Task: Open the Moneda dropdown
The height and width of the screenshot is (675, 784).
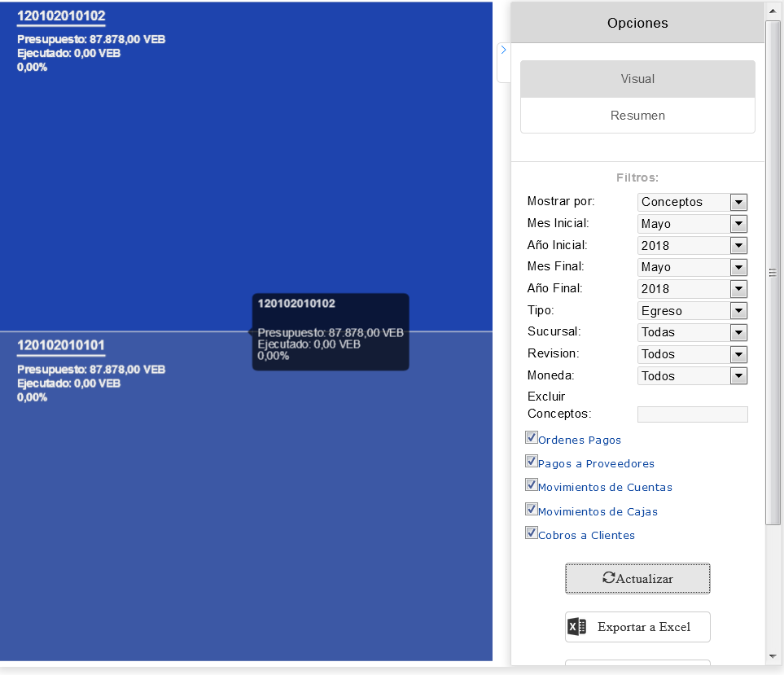Action: pos(692,376)
